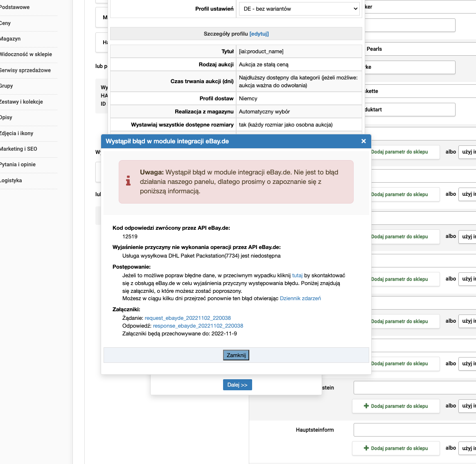
Task: Open the Logistyka sidebar section
Action: (x=11, y=180)
